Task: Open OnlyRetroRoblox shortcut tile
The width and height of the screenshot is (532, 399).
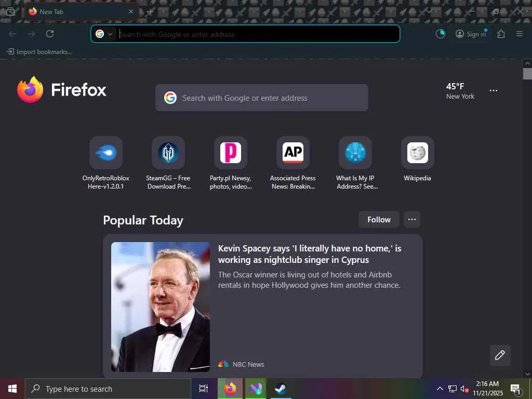Action: coord(106,163)
